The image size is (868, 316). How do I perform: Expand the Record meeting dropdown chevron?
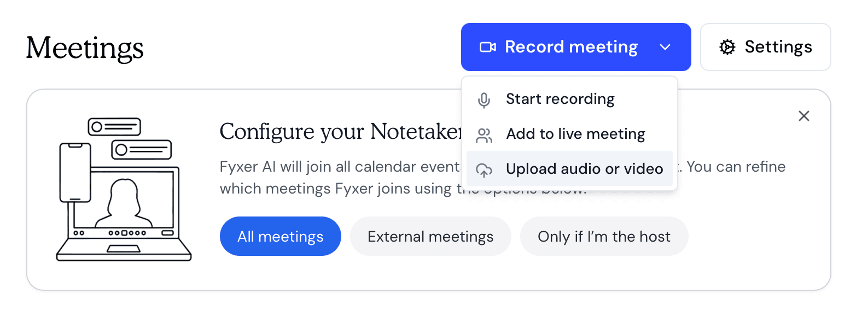click(666, 47)
